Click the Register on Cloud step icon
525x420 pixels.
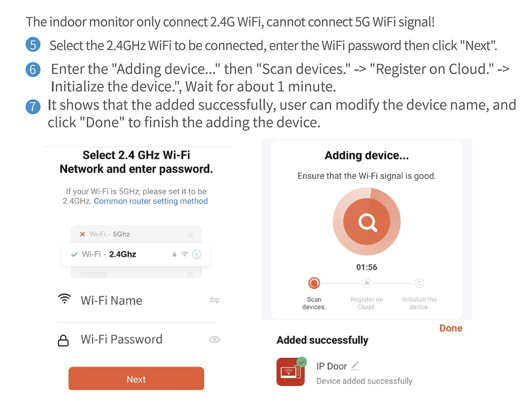pyautogui.click(x=367, y=283)
